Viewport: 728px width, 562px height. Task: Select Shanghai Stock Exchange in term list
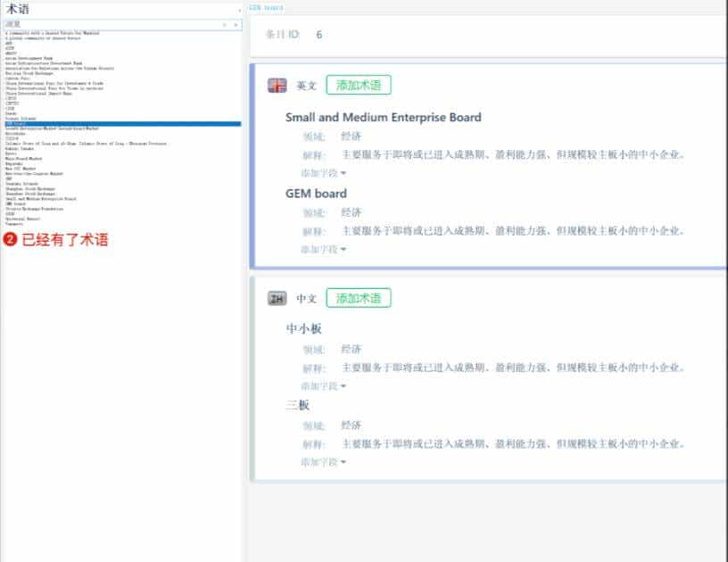tap(30, 189)
